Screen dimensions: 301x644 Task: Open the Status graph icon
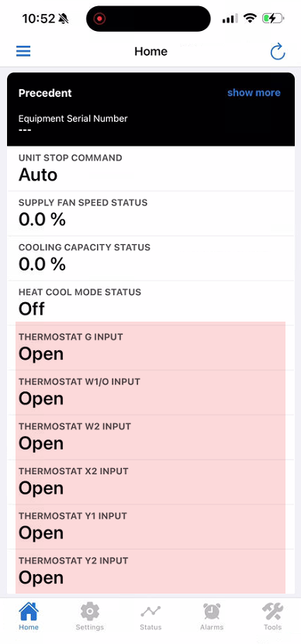pos(150,611)
